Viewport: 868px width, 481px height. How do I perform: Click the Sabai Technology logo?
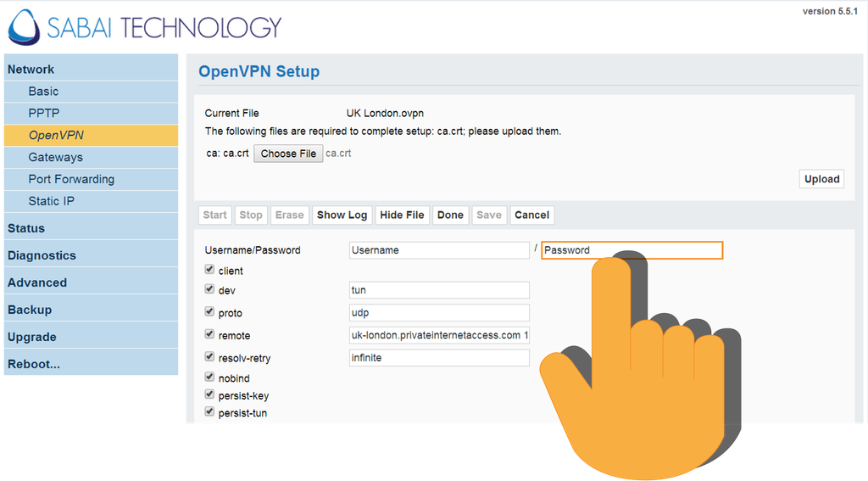pos(145,27)
